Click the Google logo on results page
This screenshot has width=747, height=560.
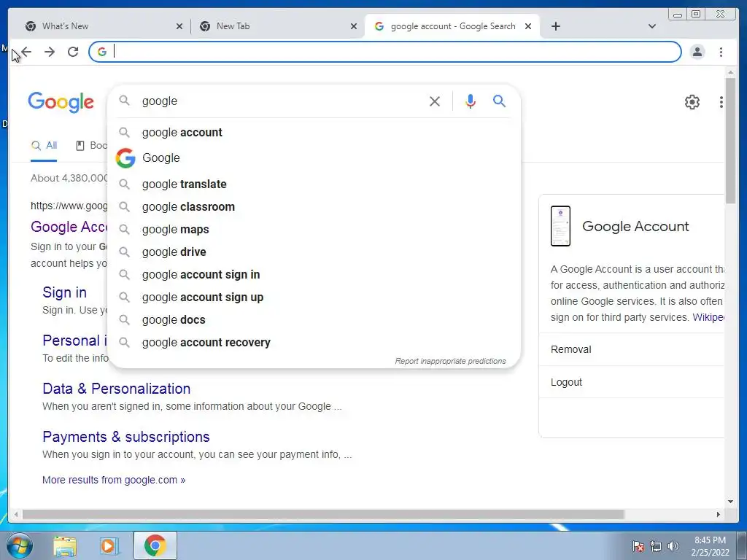pyautogui.click(x=61, y=102)
